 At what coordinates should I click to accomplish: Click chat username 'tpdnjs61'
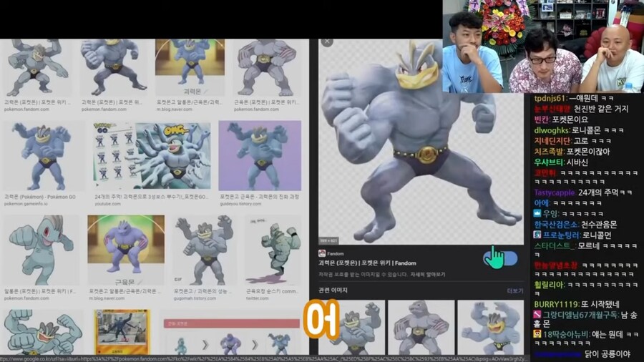pos(550,98)
